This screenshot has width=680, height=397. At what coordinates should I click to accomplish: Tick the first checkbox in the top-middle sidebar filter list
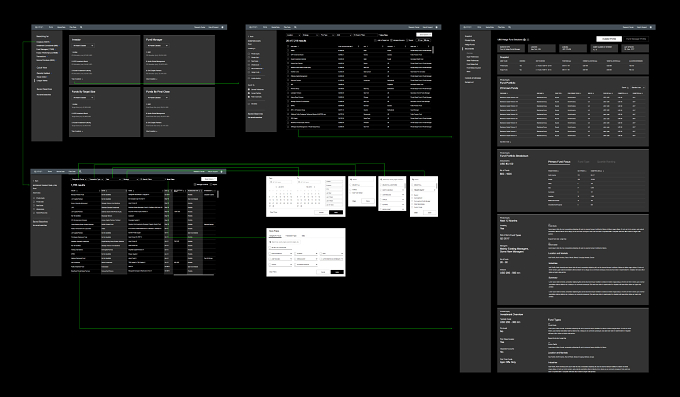pyautogui.click(x=249, y=54)
